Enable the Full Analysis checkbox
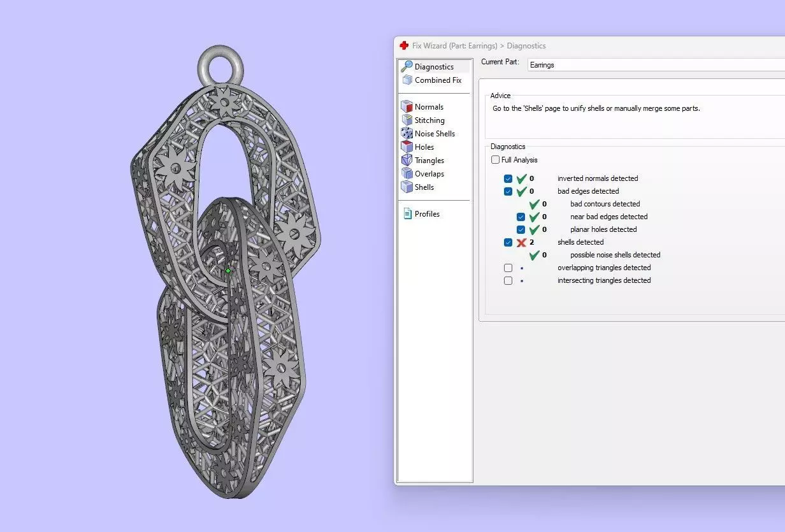Viewport: 785px width, 532px height. 495,160
